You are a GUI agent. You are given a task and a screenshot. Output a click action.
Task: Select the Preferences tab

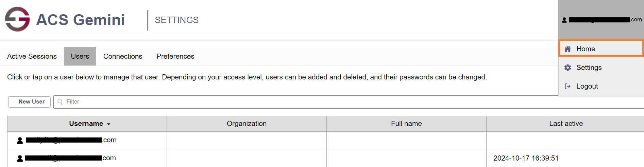pos(175,56)
